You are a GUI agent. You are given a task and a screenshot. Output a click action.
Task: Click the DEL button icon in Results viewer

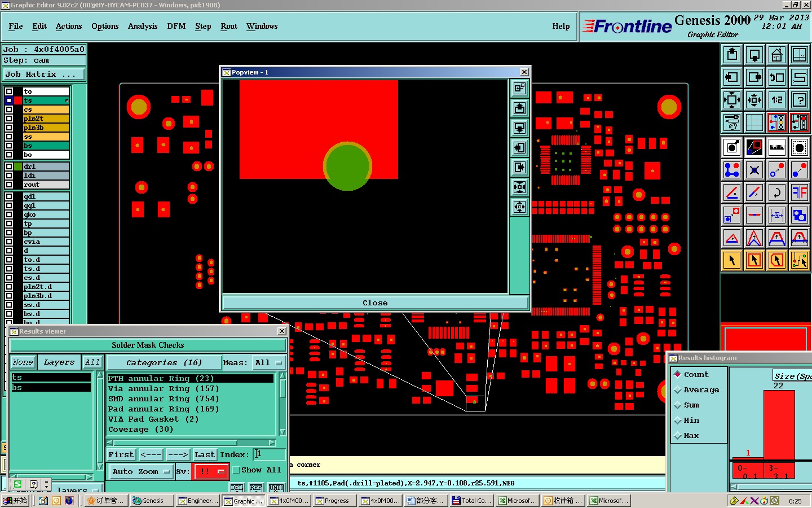coord(237,488)
